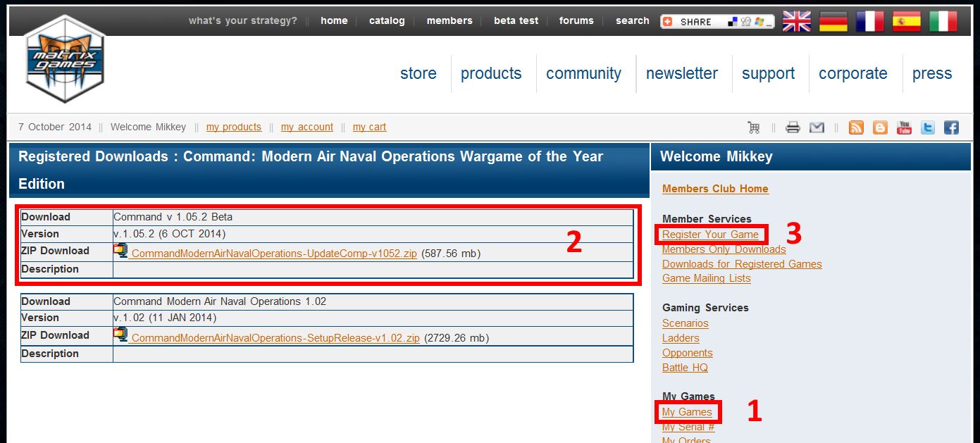
Task: Open the My Serial # link
Action: [x=688, y=427]
